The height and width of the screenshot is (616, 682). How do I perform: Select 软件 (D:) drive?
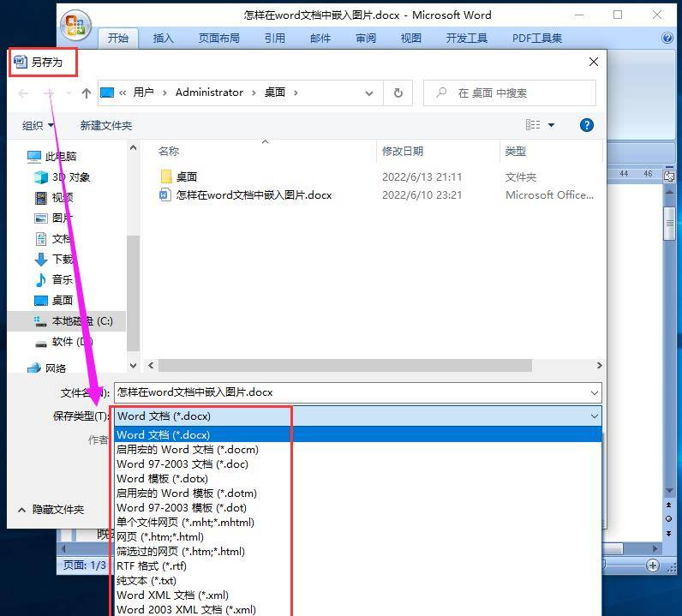[x=64, y=342]
